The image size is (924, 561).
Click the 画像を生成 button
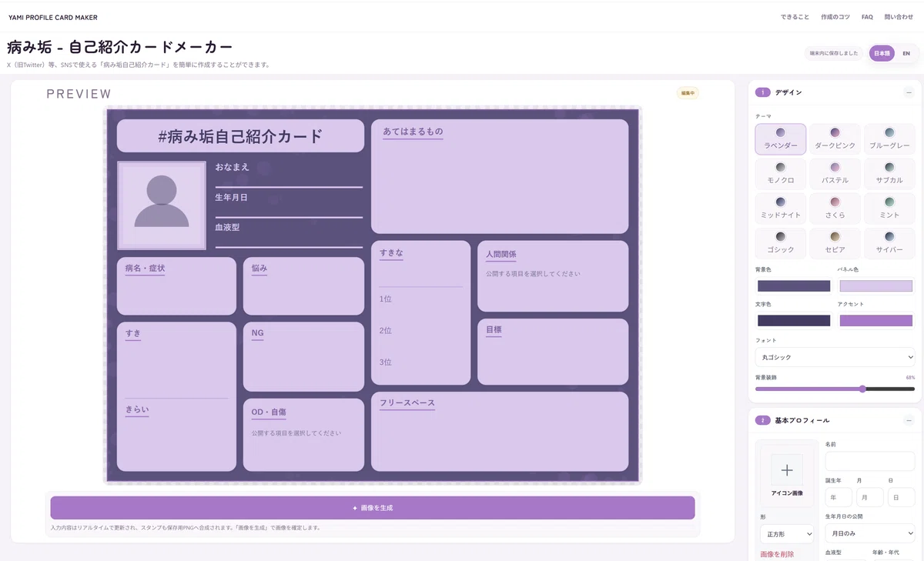(373, 508)
